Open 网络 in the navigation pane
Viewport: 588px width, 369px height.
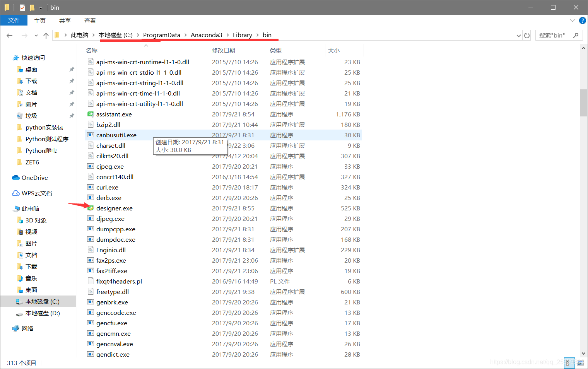point(27,328)
